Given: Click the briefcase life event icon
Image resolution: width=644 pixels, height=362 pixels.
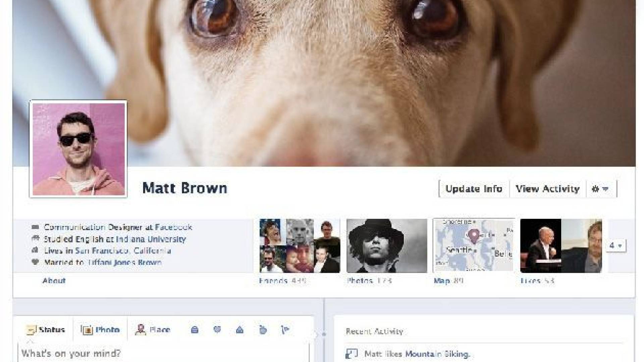Looking at the screenshot, I should [x=195, y=330].
